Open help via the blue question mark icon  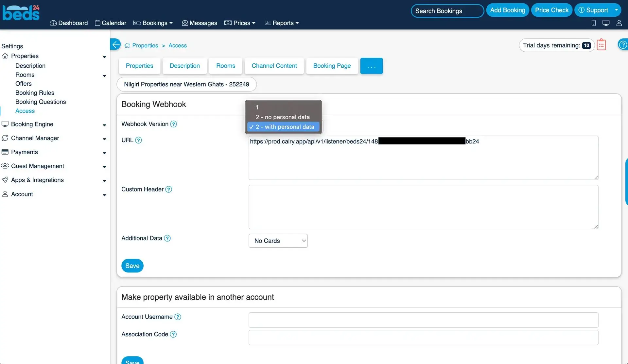coord(623,44)
